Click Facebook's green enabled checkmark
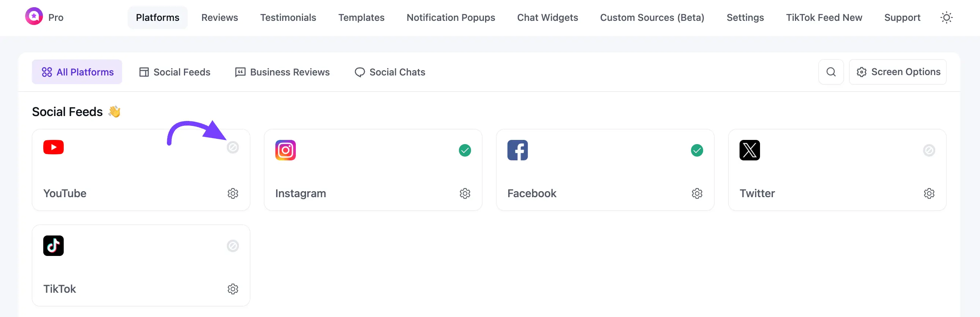 697,150
